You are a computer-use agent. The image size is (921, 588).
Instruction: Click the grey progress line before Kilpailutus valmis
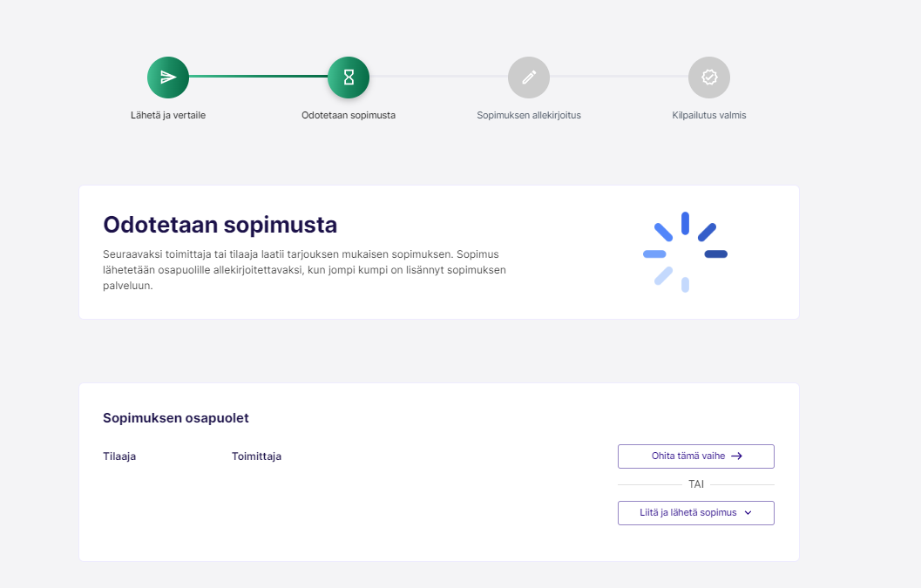619,77
